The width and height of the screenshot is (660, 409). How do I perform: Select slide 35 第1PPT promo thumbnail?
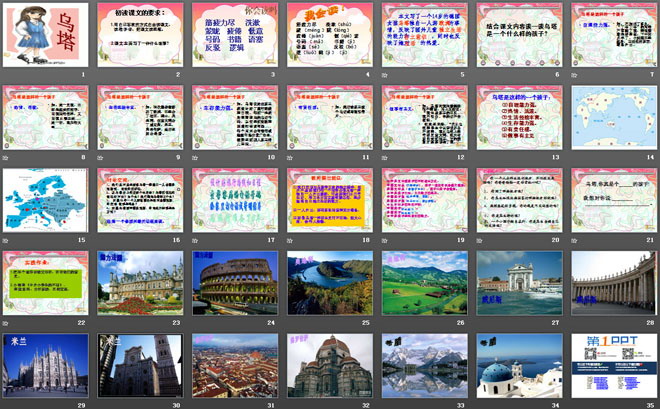[615, 366]
